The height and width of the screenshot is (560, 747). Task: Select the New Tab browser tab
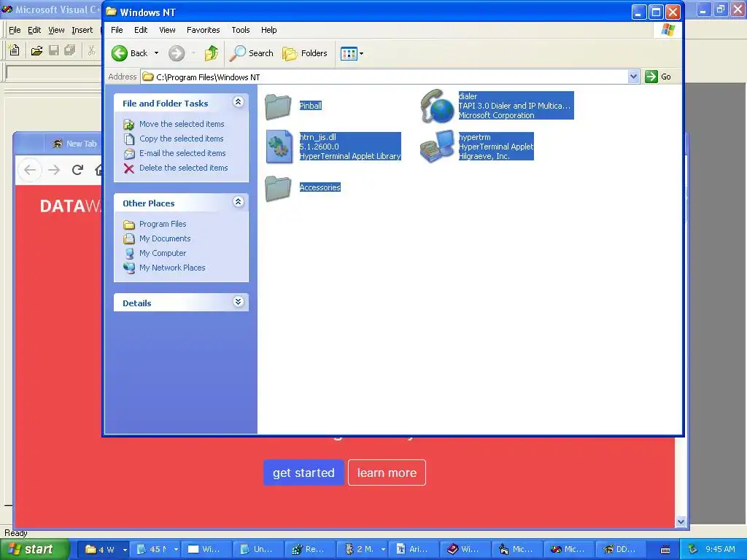click(x=74, y=144)
